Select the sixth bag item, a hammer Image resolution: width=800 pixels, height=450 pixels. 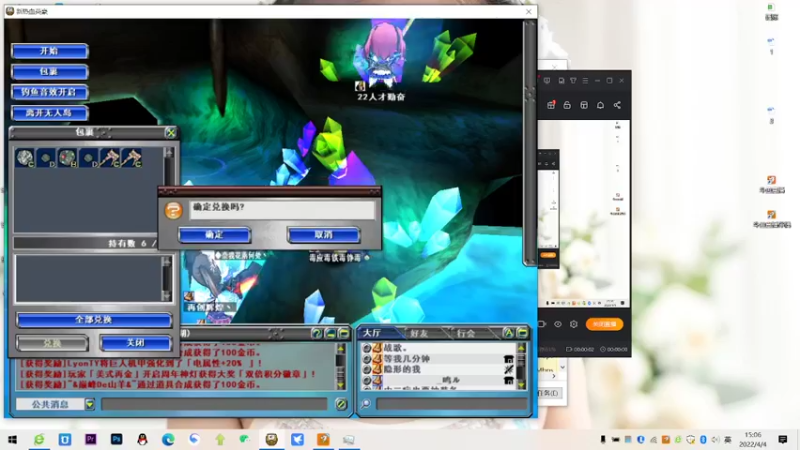coord(132,158)
